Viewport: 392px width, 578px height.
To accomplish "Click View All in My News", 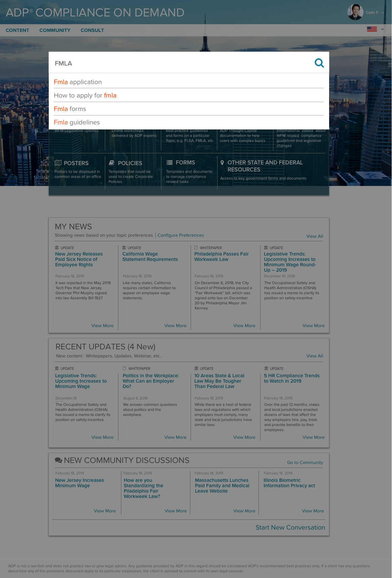I will [x=315, y=236].
